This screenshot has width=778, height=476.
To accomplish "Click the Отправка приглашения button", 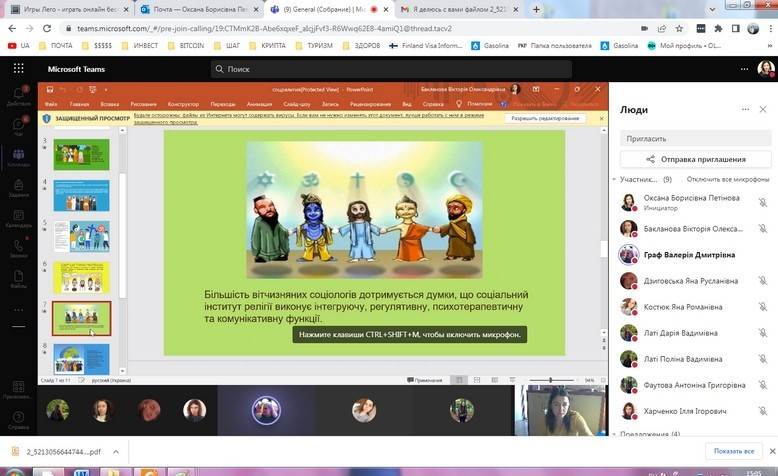I will click(696, 159).
